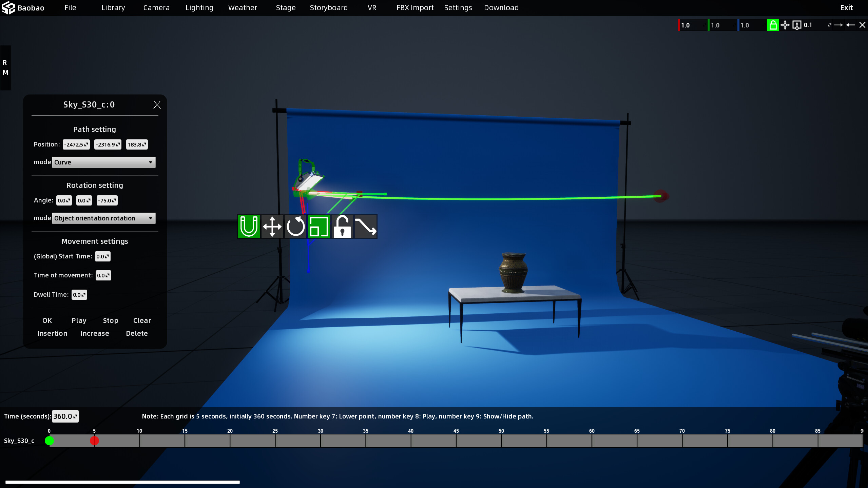The image size is (868, 488).
Task: Open the Object orientation rotation dropdown
Action: [x=103, y=218]
